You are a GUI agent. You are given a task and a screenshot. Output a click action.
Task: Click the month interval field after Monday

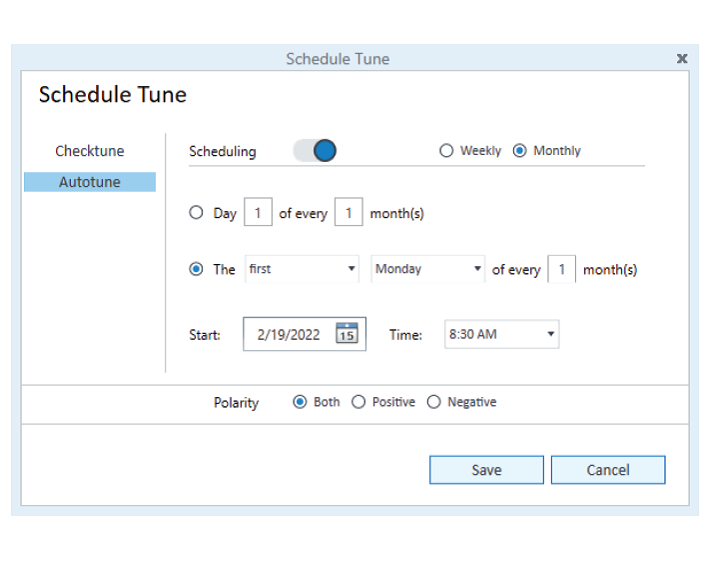point(561,269)
